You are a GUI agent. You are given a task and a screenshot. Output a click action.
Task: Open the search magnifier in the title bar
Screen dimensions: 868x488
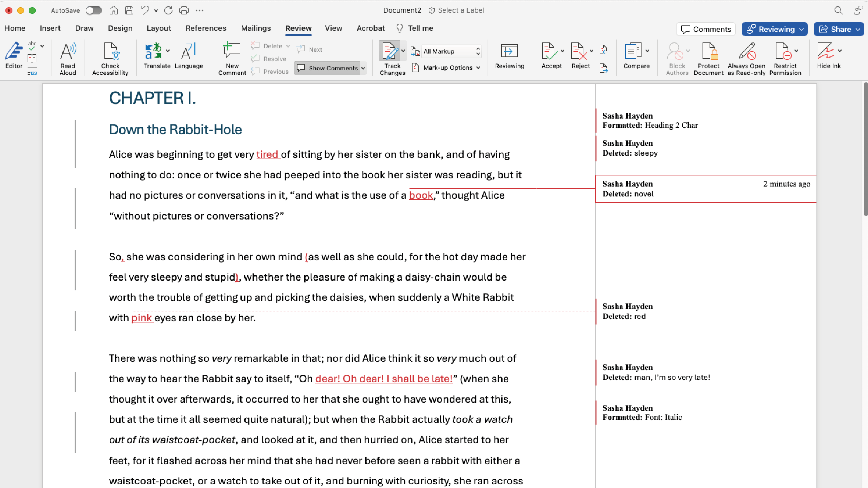click(838, 10)
